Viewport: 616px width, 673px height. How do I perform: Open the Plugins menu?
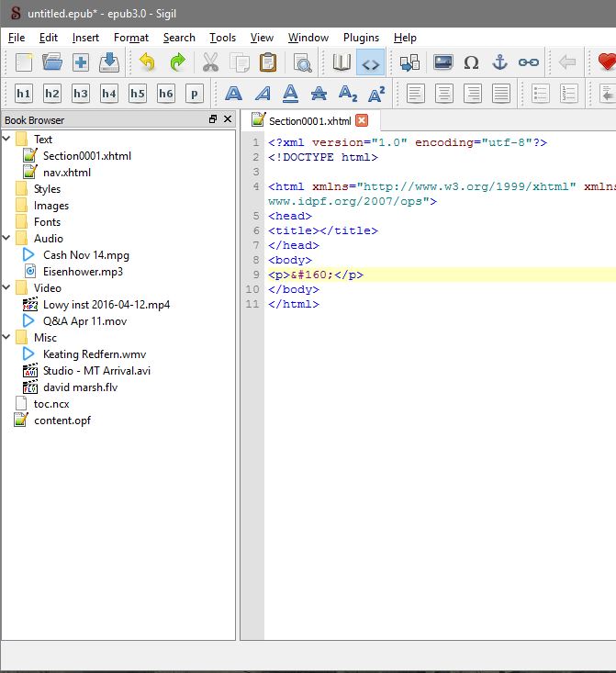[361, 38]
